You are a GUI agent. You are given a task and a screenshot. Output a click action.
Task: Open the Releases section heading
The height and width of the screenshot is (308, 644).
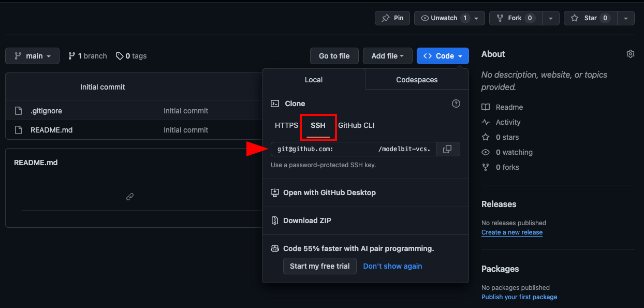pyautogui.click(x=499, y=204)
